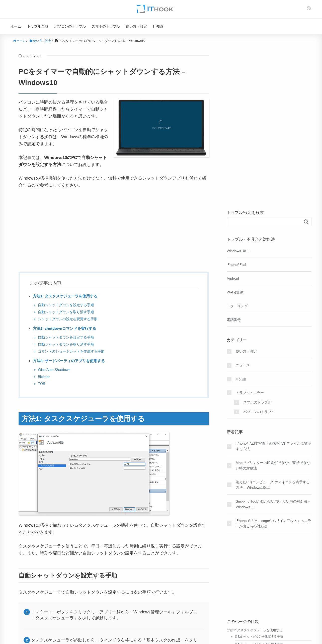Viewport: 322px width, 644px height.
Task: Click the search input field
Action: [x=264, y=222]
